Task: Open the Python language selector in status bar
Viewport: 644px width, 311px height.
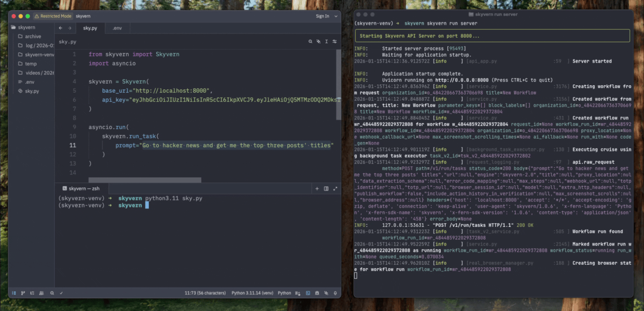Action: [x=284, y=293]
